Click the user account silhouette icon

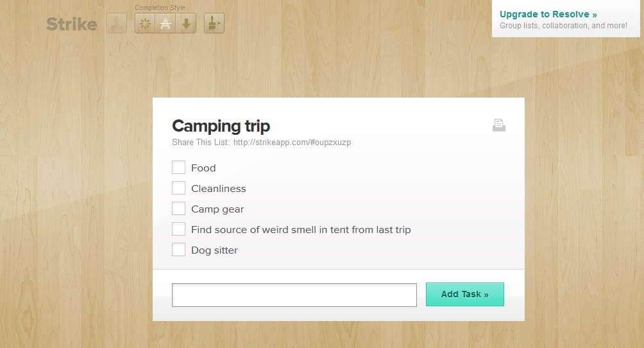[117, 24]
